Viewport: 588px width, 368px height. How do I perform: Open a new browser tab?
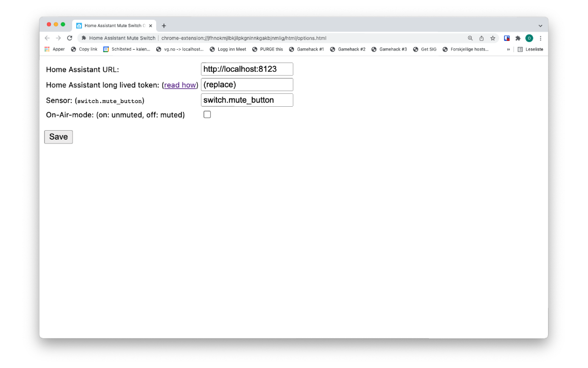(x=164, y=26)
